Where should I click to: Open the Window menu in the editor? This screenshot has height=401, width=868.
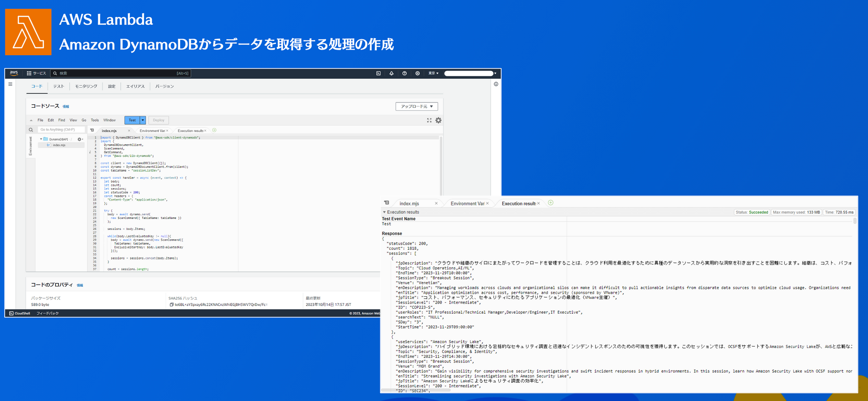click(x=109, y=120)
